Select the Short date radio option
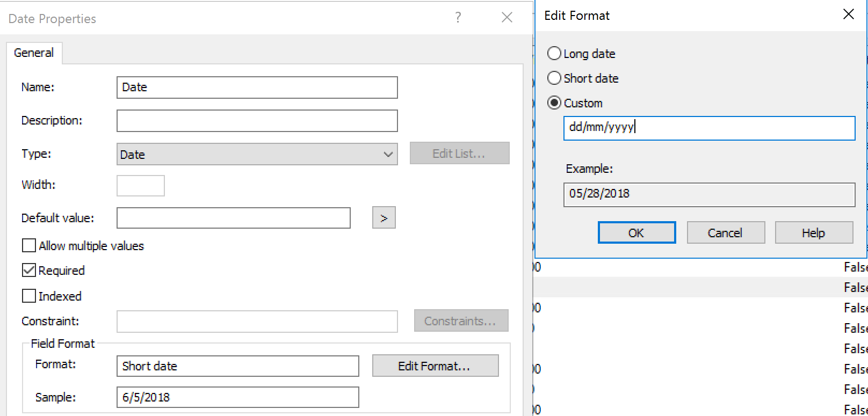Viewport: 868px width, 416px height. click(x=554, y=78)
